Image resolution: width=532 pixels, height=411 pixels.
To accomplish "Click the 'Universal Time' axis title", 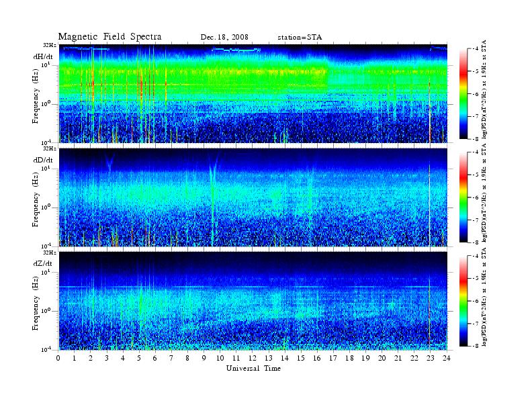I will tap(253, 368).
